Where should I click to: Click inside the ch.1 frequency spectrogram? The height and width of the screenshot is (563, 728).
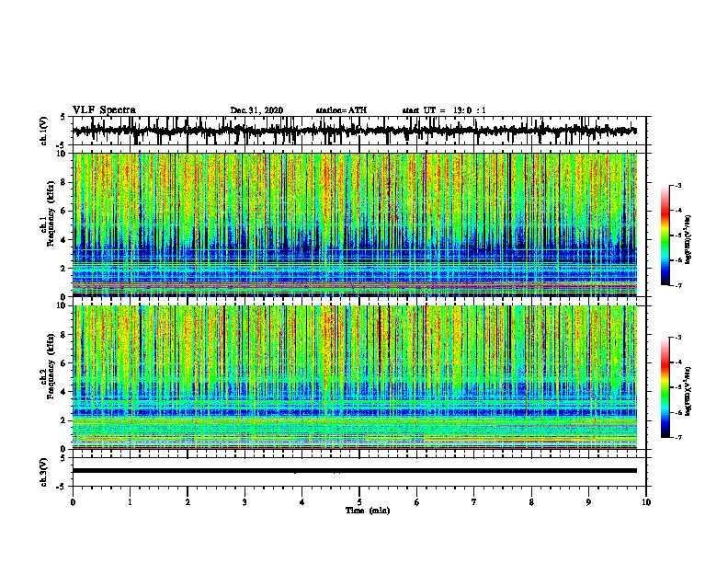click(355, 224)
